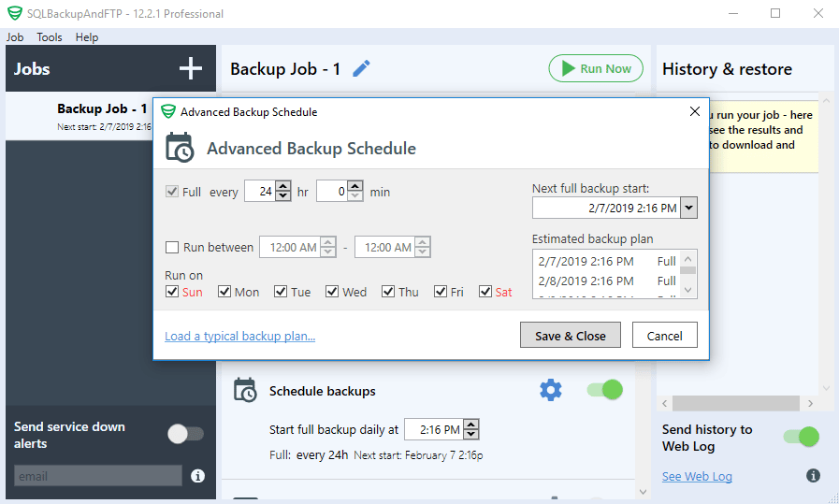Viewport: 839px width, 504px height.
Task: Select the 2/7/2019 2:16 PM Full plan entry
Action: [x=607, y=261]
